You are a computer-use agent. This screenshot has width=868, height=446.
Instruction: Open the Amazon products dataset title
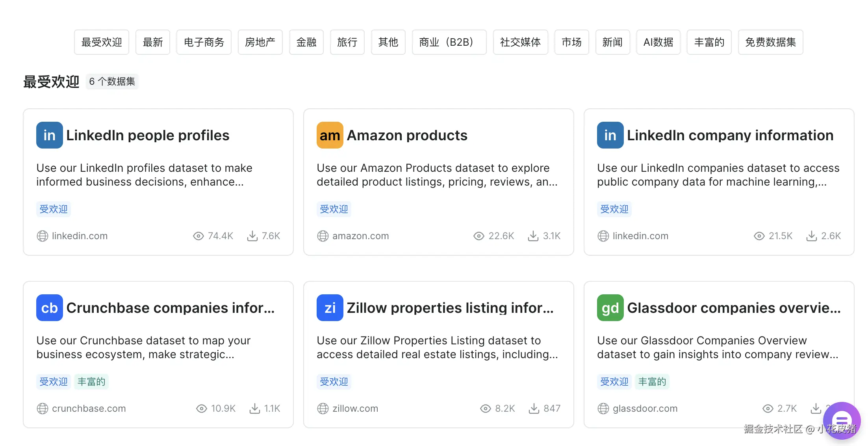click(407, 135)
